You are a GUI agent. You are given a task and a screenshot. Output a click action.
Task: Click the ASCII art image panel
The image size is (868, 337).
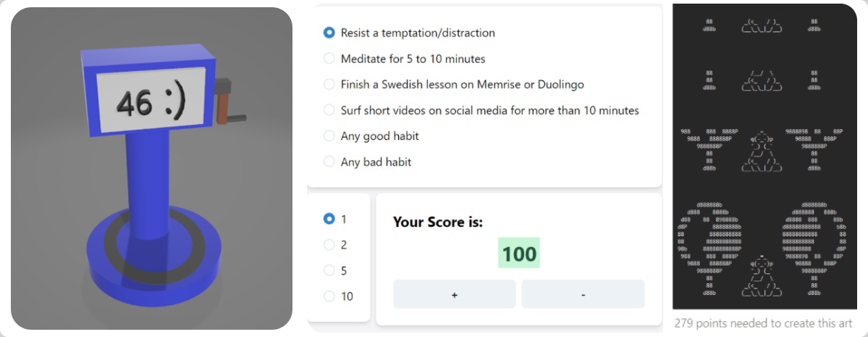(764, 157)
